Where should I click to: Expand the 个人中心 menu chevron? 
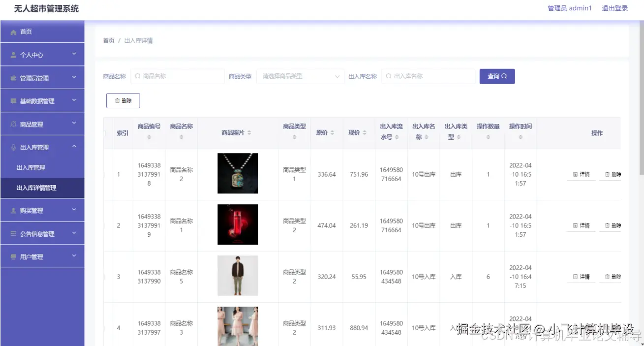pyautogui.click(x=74, y=54)
